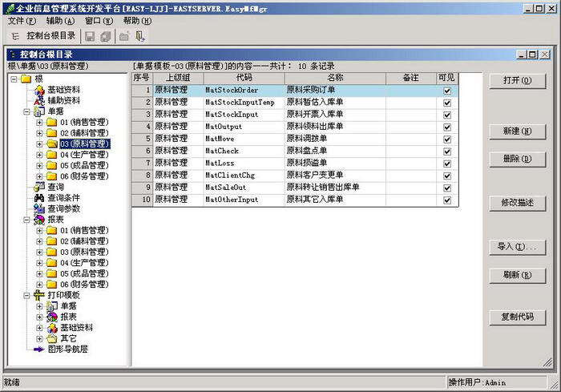The height and width of the screenshot is (392, 561).
Task: Click the 控制台根目录 toolbar tree icon
Action: 16,36
